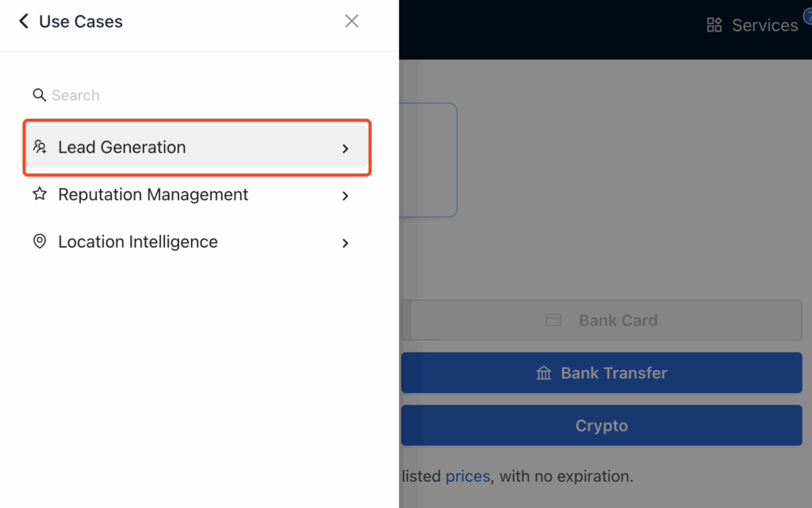Open the Reputation Management menu item
Viewport: 812px width, 508px height.
point(153,194)
